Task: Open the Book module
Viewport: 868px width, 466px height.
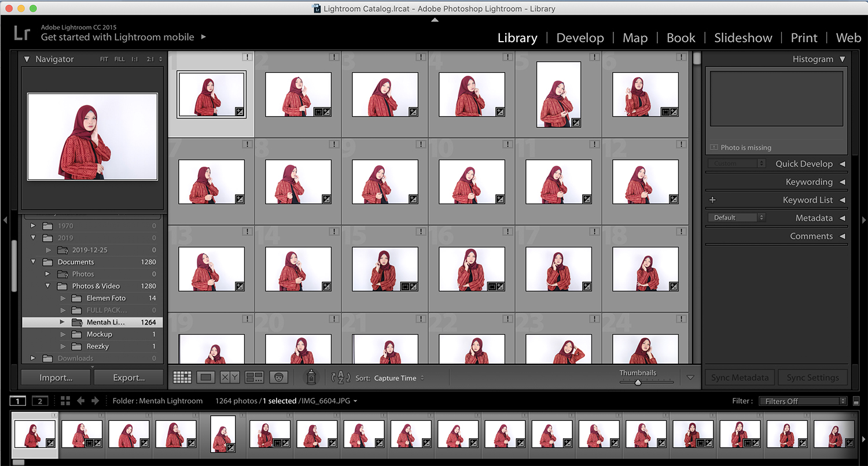Action: click(681, 38)
